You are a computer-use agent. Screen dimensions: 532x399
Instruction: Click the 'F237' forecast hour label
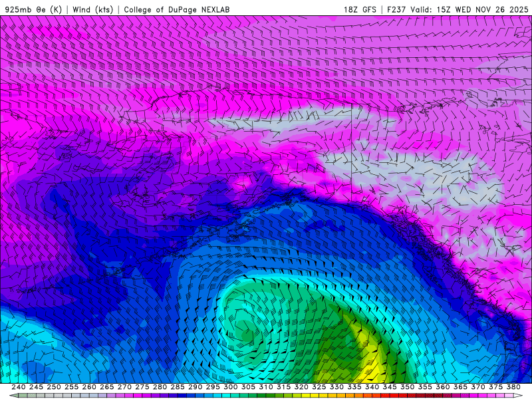[396, 9]
